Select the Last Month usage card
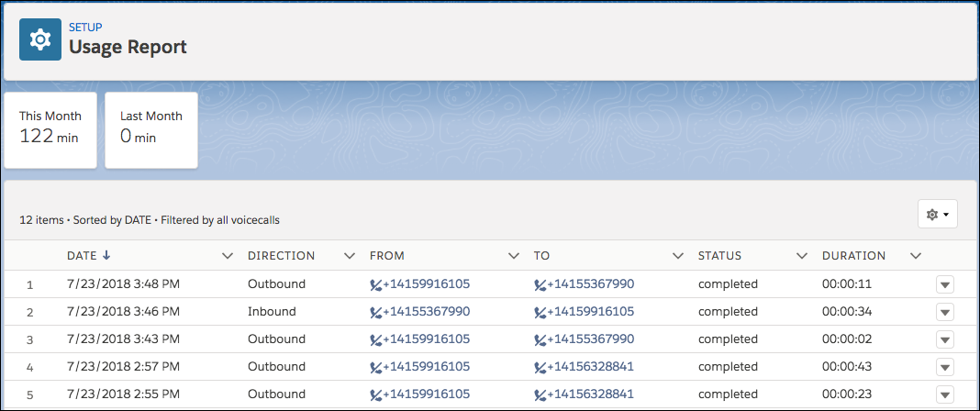This screenshot has height=411, width=980. click(151, 130)
